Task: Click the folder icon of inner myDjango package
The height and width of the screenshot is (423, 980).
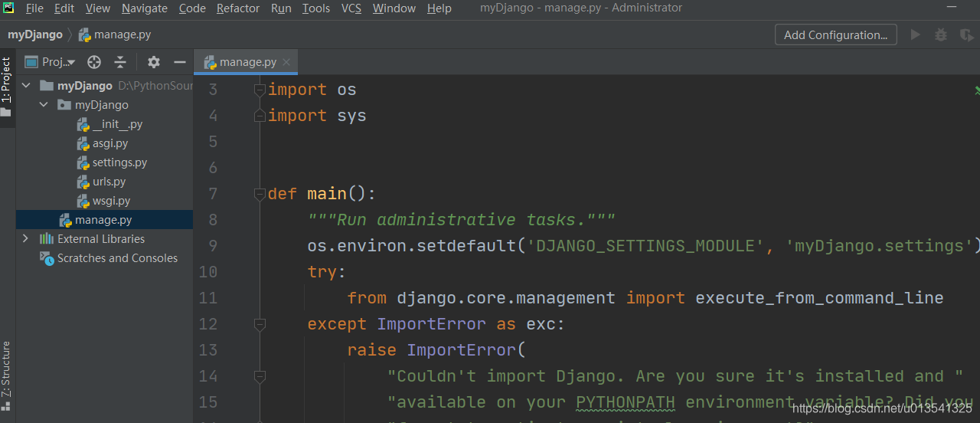Action: (x=64, y=105)
